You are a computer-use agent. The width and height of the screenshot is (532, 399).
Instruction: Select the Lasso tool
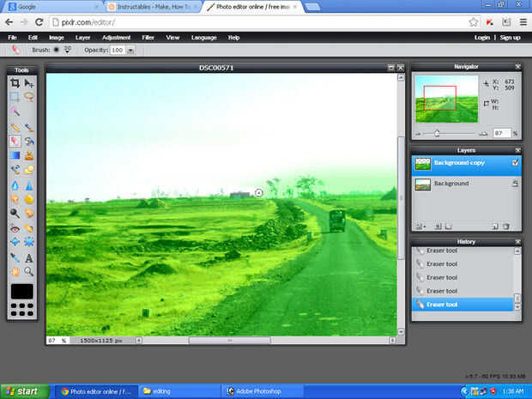coord(29,97)
